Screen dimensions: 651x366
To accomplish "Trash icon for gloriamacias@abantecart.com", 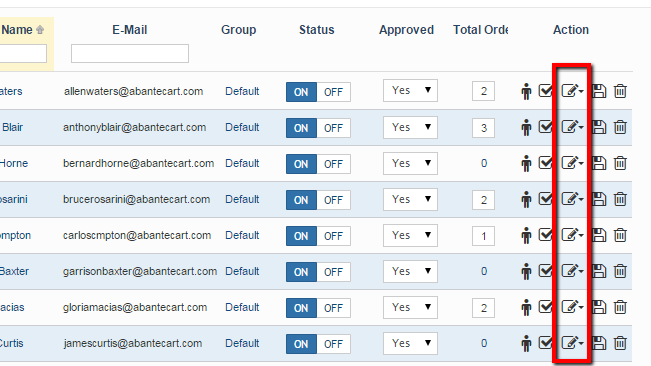I will (620, 307).
